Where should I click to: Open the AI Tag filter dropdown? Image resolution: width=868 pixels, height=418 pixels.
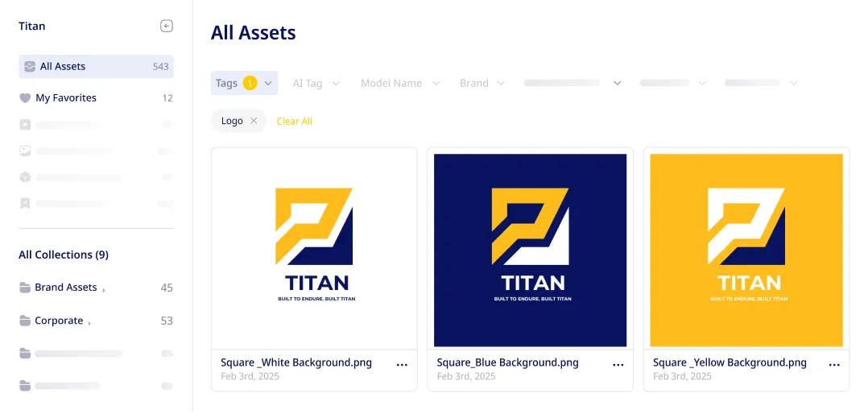click(316, 83)
